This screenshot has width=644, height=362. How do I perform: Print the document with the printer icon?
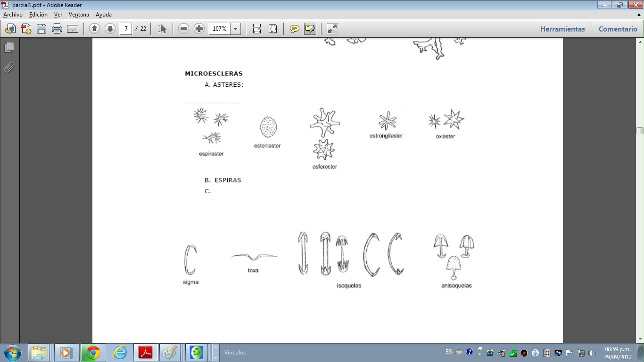coord(57,29)
